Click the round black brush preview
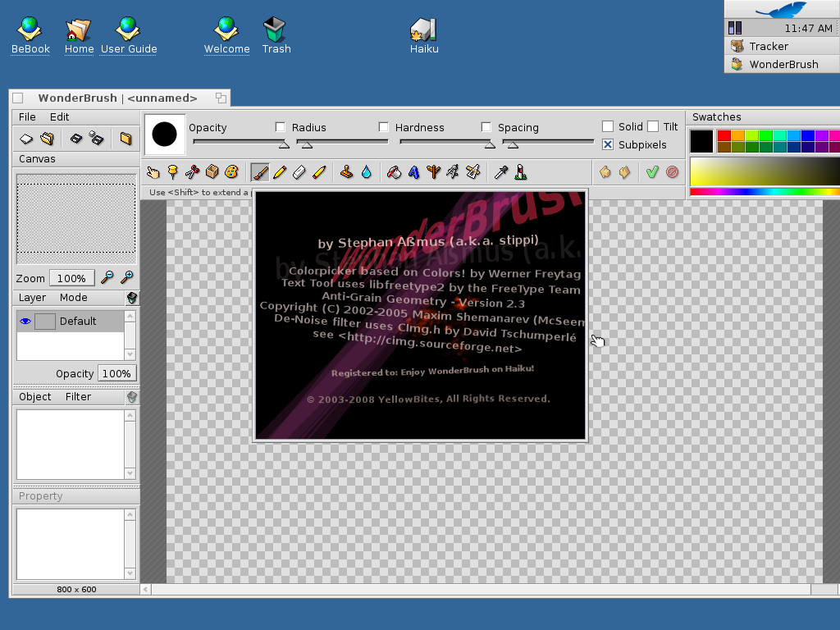The height and width of the screenshot is (630, 840). (x=164, y=134)
